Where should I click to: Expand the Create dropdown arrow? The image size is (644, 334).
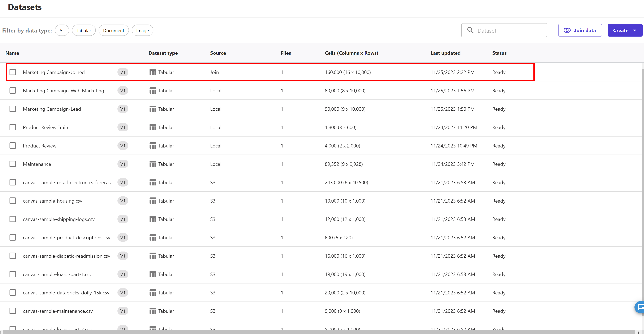635,30
